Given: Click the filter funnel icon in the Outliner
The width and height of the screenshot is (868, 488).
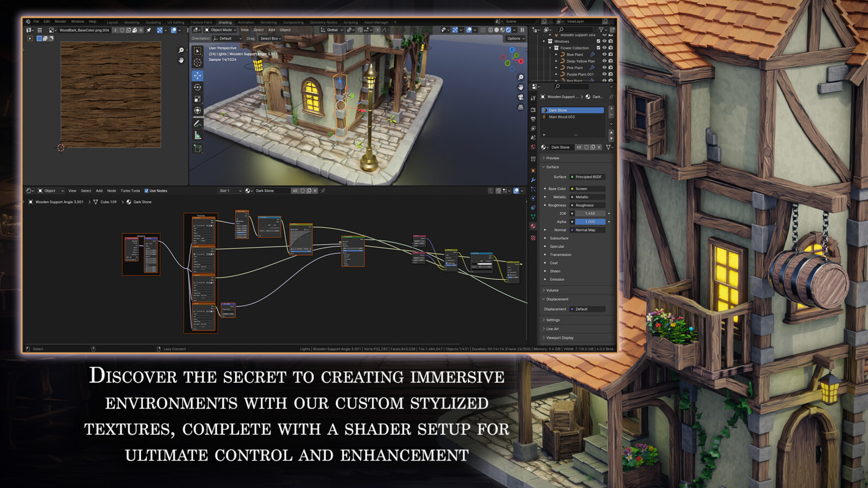Looking at the screenshot, I should pyautogui.click(x=602, y=30).
